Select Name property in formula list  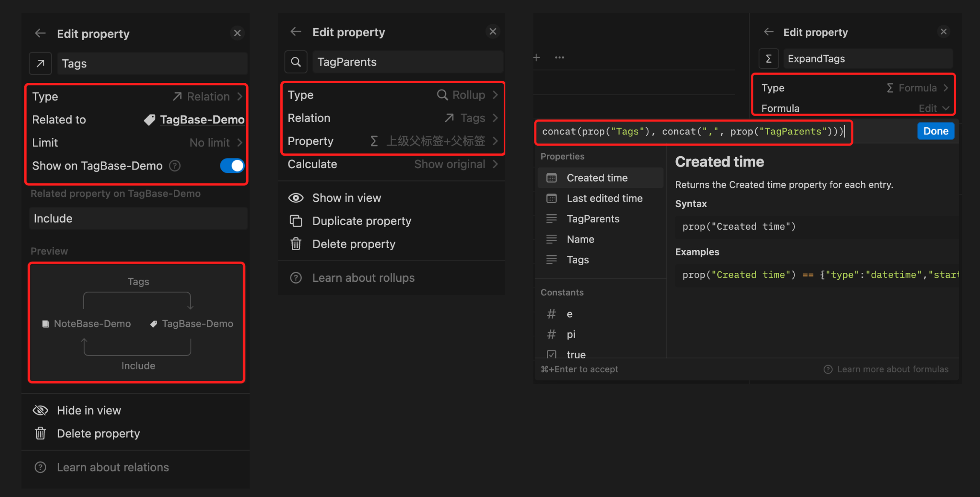600,240
